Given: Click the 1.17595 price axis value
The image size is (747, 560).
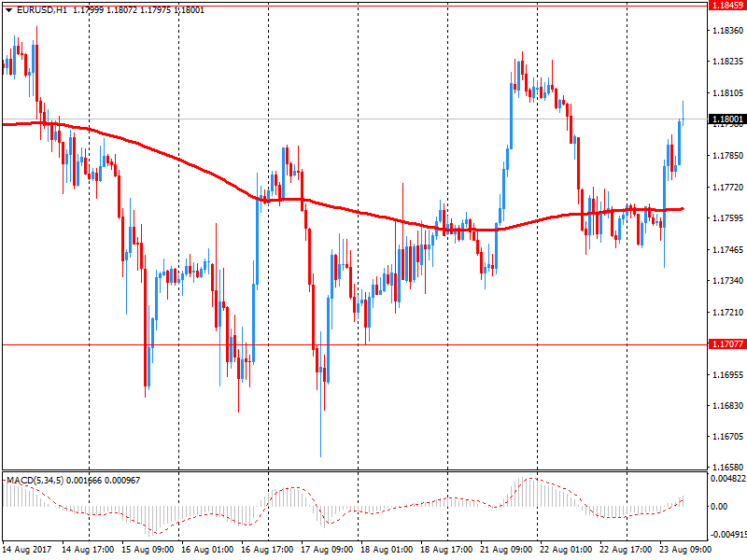Looking at the screenshot, I should (x=727, y=218).
